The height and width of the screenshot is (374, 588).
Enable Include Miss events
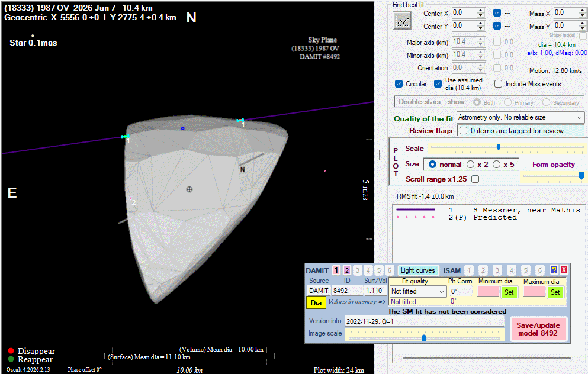499,84
